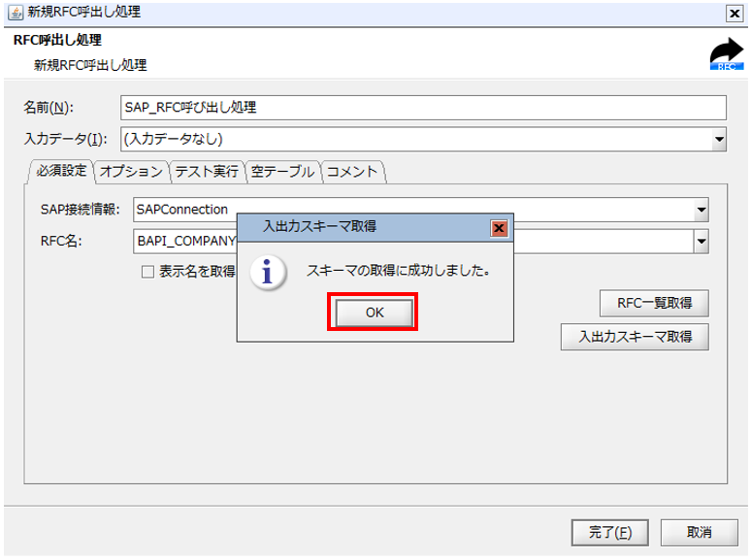Click the RFC arrow icon in header
Screen dimensions: 751x560
coord(726,55)
